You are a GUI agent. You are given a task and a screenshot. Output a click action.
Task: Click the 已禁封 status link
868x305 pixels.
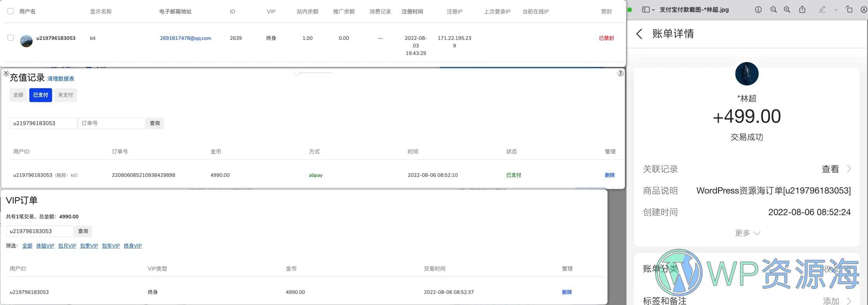point(606,38)
